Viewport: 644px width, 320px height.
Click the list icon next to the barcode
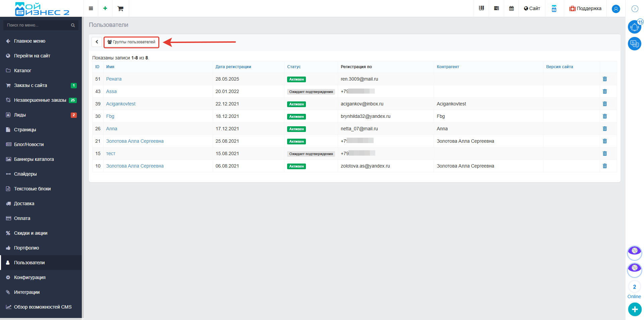(x=496, y=8)
